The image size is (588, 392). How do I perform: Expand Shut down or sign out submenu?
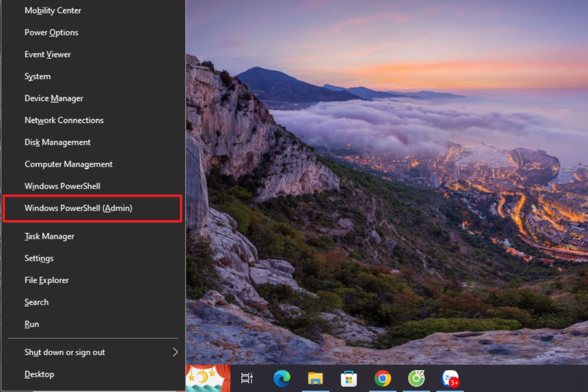[93, 352]
